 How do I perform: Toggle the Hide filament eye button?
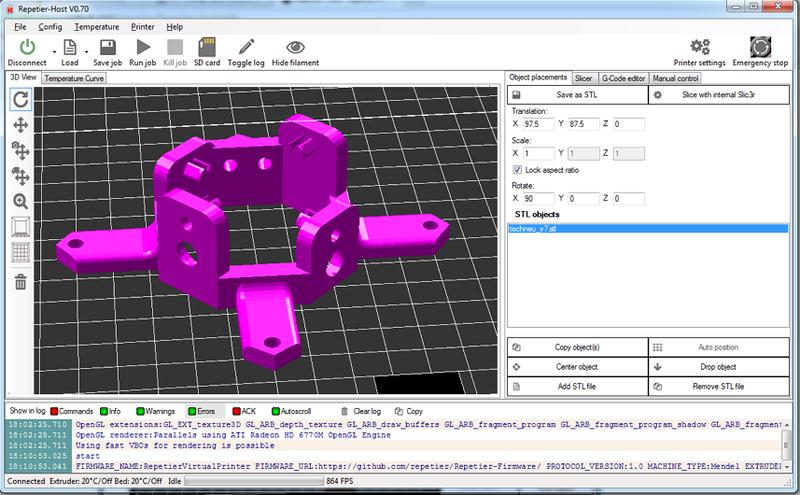click(x=296, y=46)
